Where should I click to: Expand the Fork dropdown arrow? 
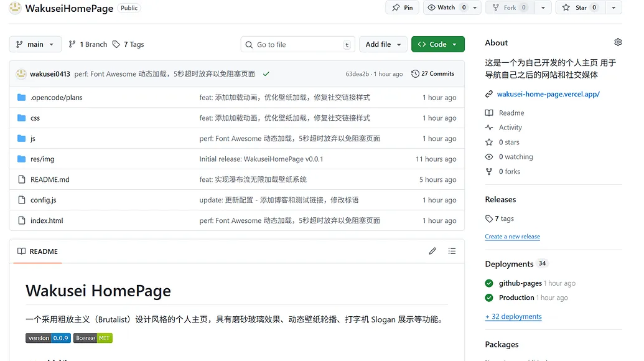543,7
